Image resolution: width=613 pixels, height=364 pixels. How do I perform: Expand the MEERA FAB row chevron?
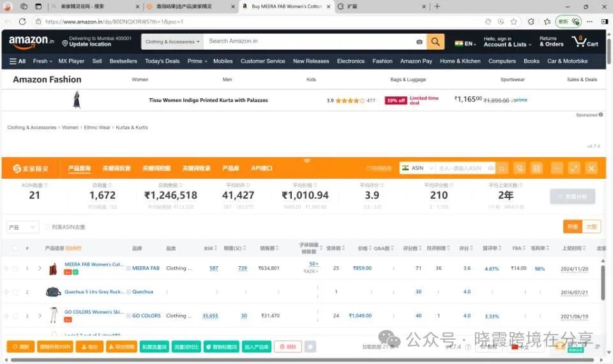(40, 268)
